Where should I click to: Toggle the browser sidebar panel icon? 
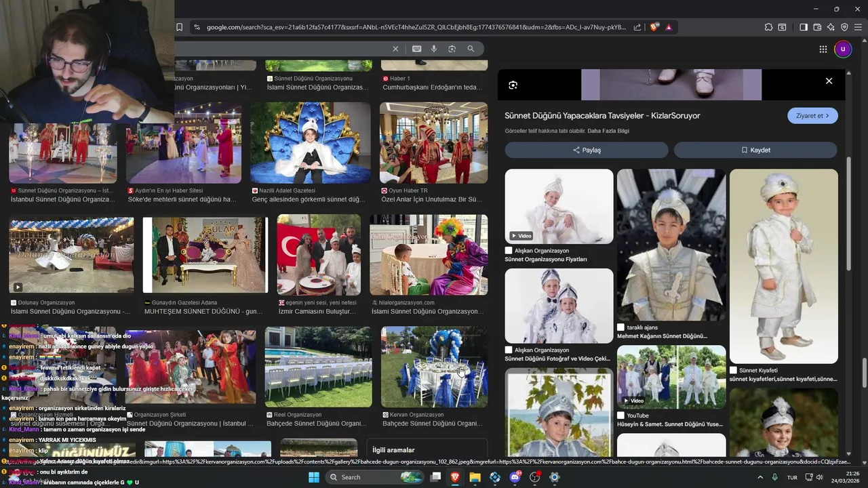804,27
